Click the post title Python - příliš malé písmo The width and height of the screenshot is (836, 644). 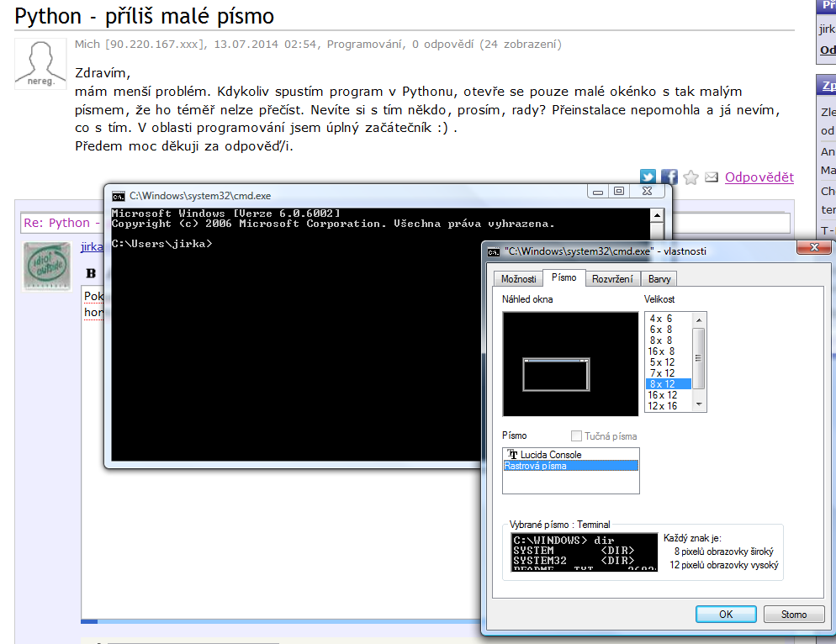(x=144, y=16)
